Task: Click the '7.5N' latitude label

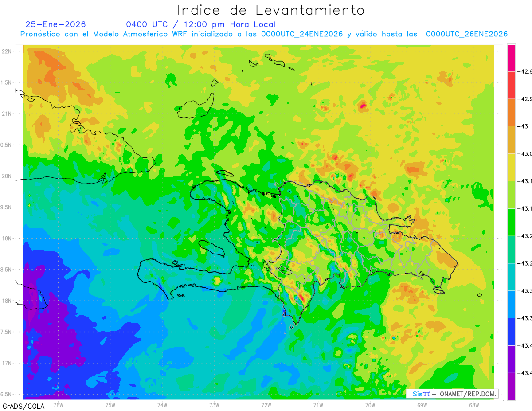Action: 7,332
